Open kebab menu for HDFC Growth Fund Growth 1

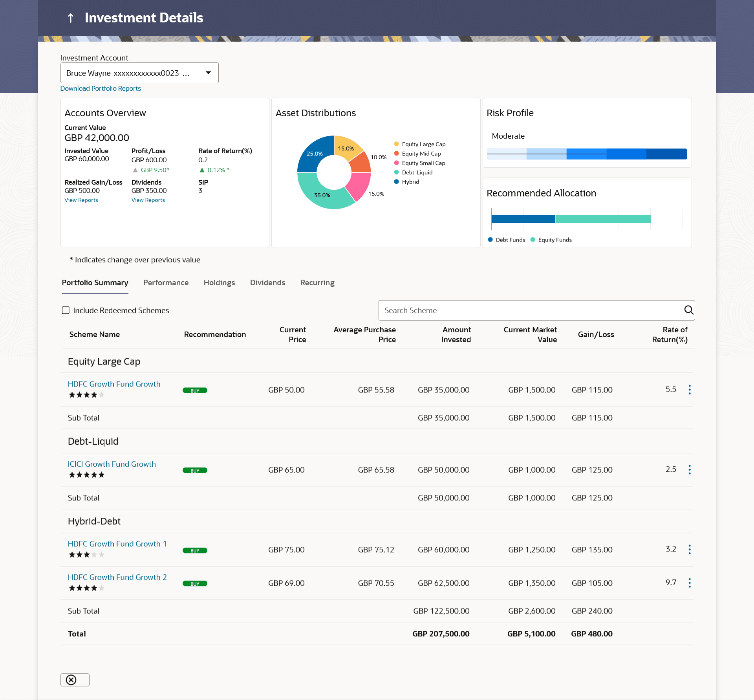point(689,550)
